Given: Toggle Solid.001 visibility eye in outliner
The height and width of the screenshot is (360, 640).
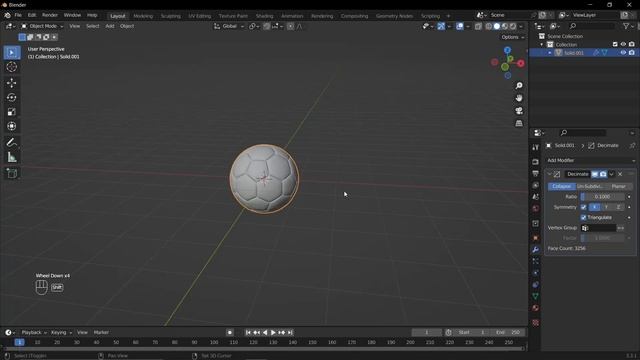Looking at the screenshot, I should pos(623,53).
